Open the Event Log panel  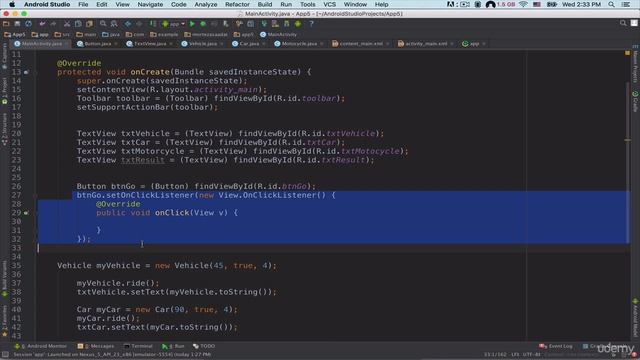[556, 346]
